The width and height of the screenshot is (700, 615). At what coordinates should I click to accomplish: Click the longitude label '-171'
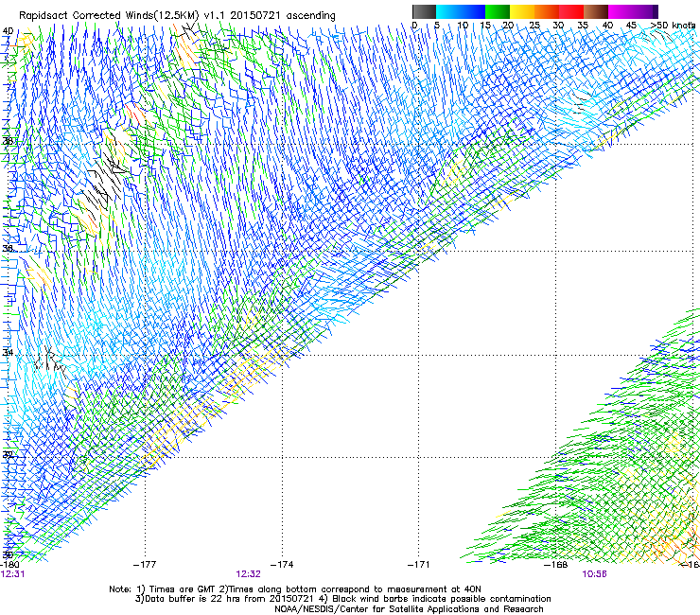[x=419, y=565]
